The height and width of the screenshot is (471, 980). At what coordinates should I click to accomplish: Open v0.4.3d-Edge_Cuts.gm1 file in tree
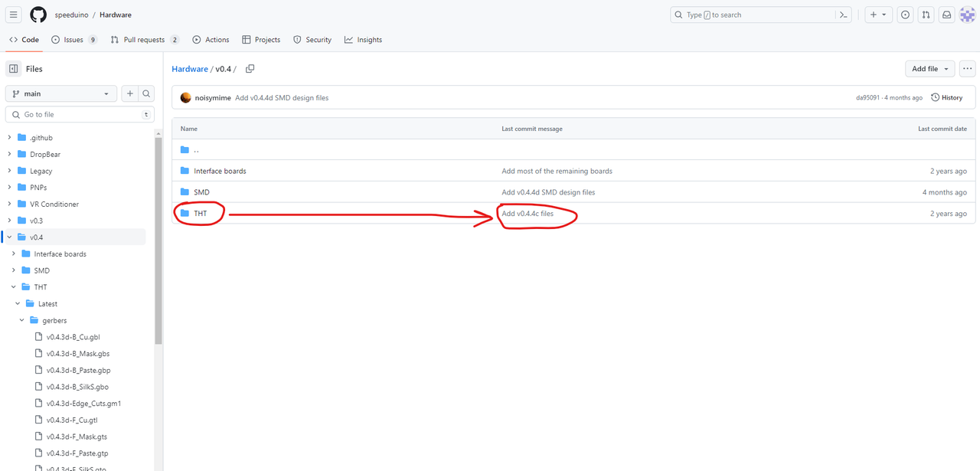[83, 404]
